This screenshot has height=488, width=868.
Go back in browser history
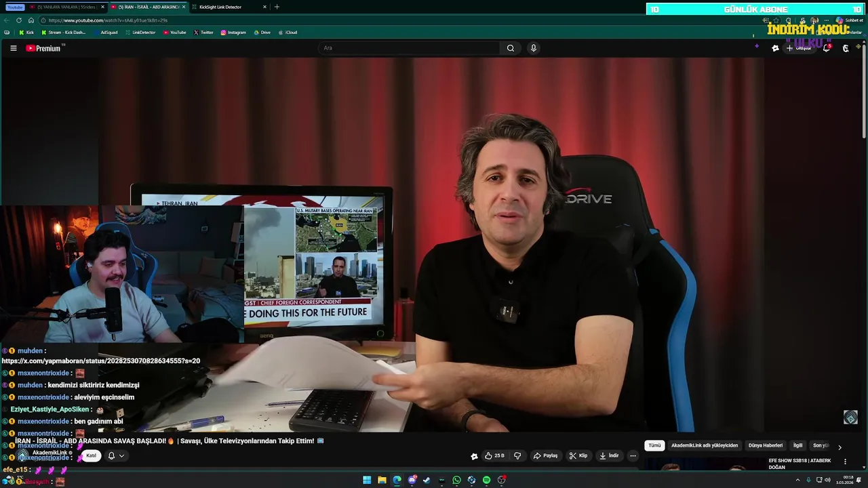[x=7, y=20]
